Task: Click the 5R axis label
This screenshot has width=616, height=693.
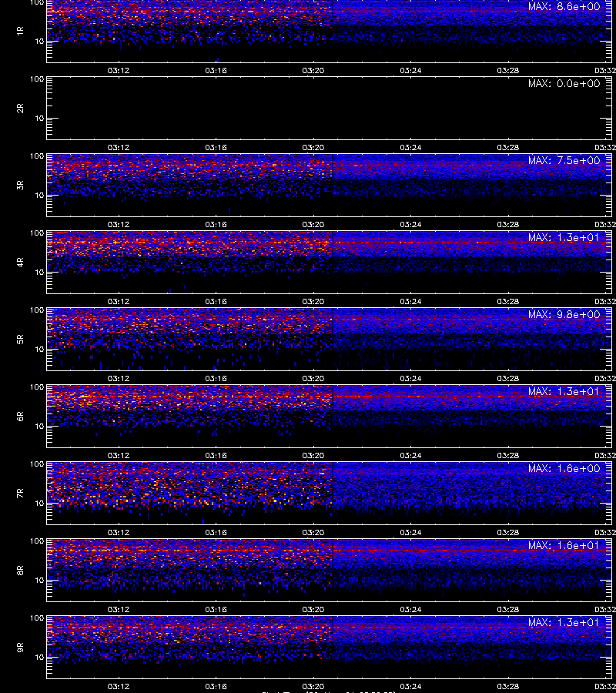Action: point(20,339)
